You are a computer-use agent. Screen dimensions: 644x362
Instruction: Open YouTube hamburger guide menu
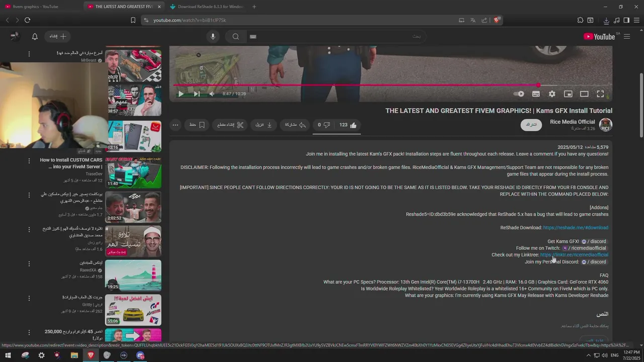[627, 37]
